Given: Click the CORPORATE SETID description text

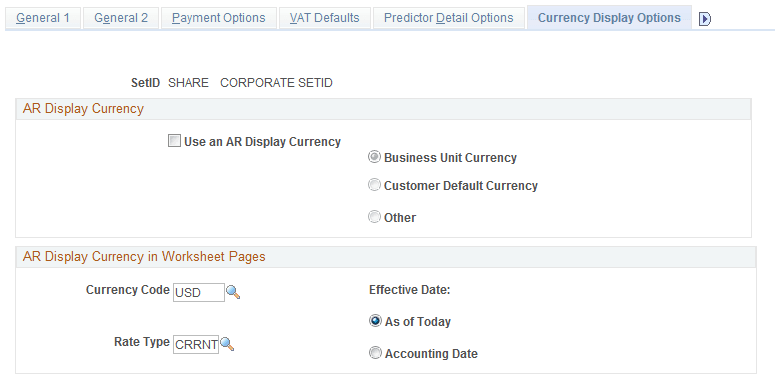Looking at the screenshot, I should (276, 83).
